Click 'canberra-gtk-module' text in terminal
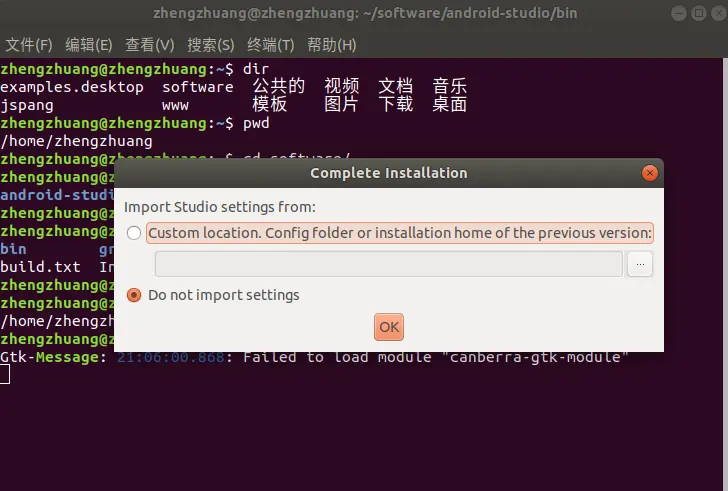 [x=535, y=357]
